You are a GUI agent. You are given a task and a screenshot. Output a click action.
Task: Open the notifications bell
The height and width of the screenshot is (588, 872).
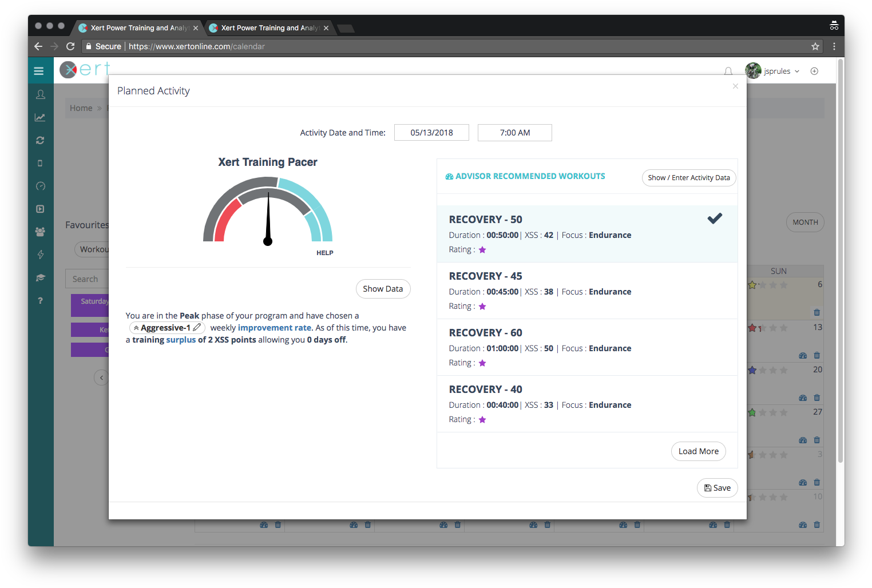728,71
